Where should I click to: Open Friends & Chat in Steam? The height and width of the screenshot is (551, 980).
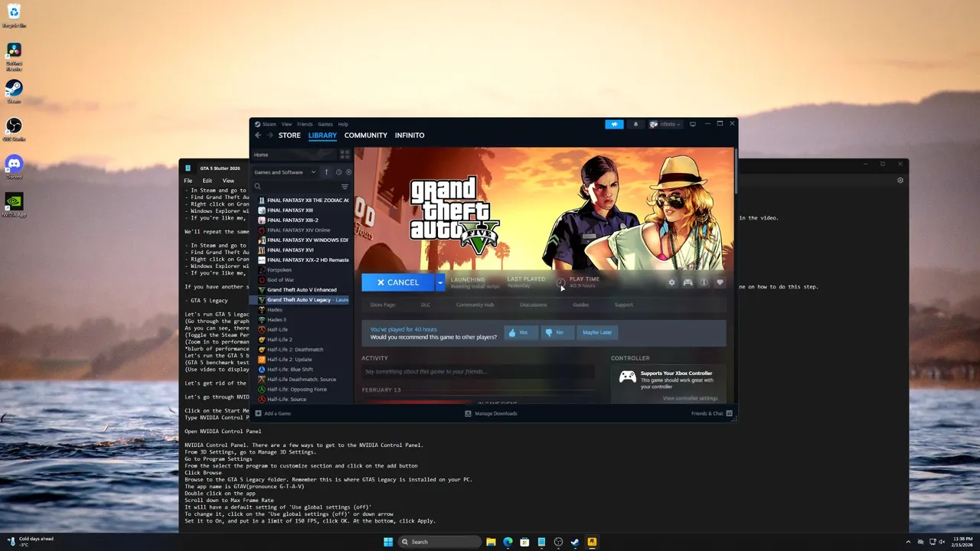pos(711,413)
